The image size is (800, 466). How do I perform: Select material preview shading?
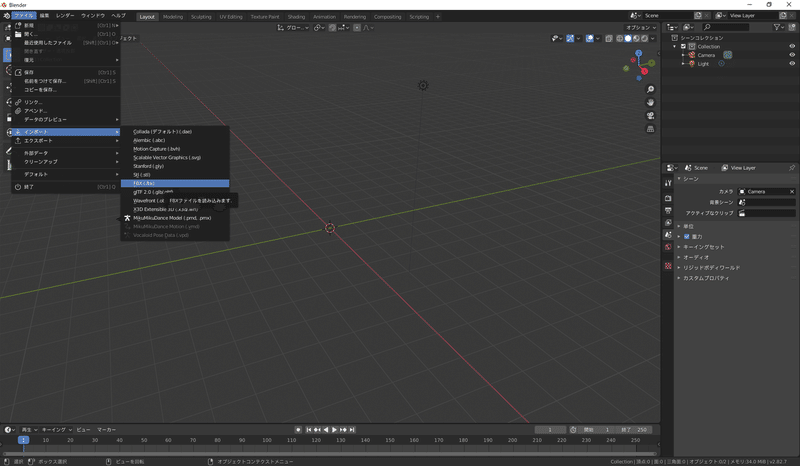coord(636,38)
